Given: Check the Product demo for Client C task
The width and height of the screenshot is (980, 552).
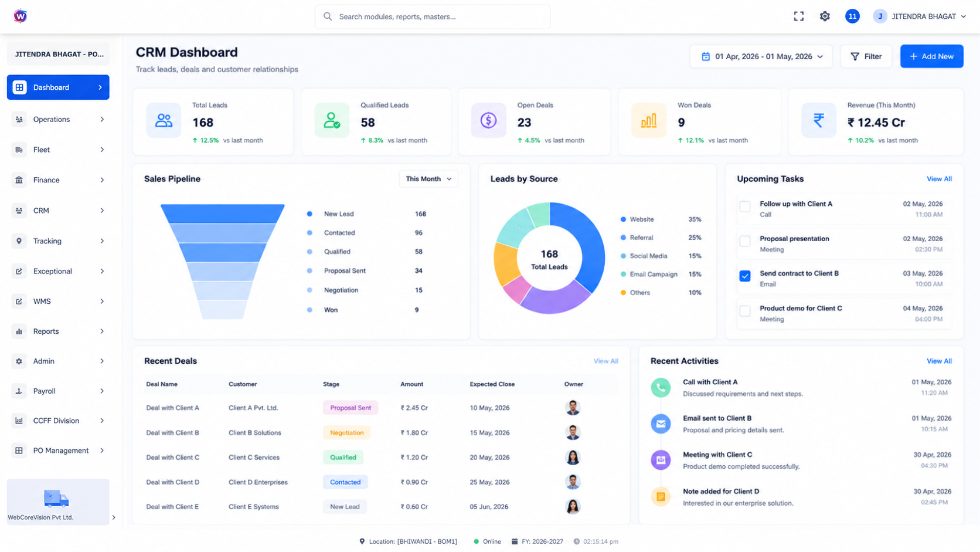Looking at the screenshot, I should point(745,311).
